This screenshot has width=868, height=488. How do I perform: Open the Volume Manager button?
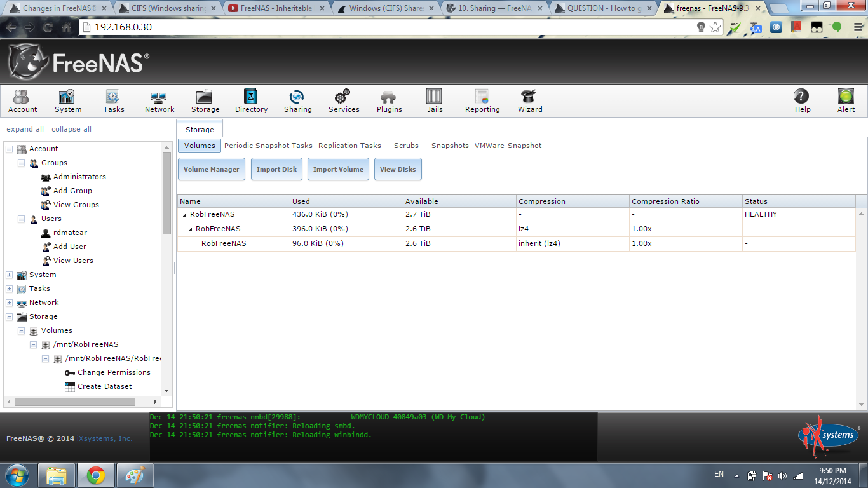click(212, 170)
